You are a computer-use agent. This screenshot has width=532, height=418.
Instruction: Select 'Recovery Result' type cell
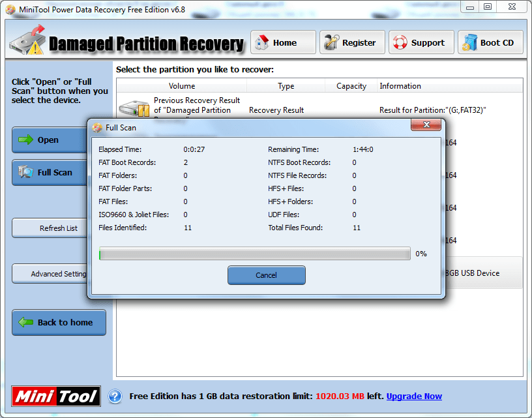click(276, 110)
